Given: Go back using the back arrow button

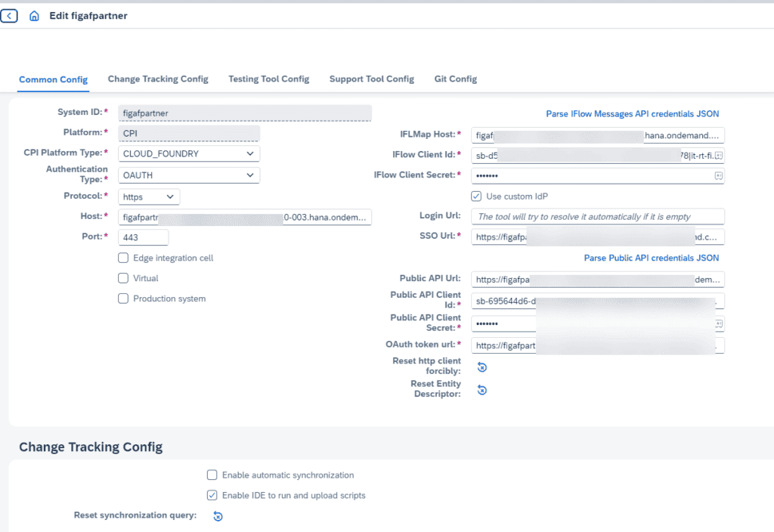Looking at the screenshot, I should [x=9, y=16].
